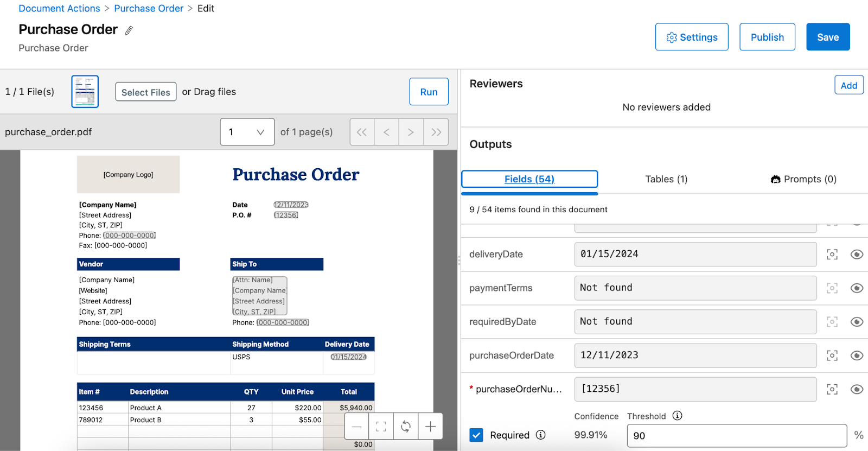The width and height of the screenshot is (868, 451).
Task: Locate purchaseOrderDate field in document
Action: [x=832, y=355]
